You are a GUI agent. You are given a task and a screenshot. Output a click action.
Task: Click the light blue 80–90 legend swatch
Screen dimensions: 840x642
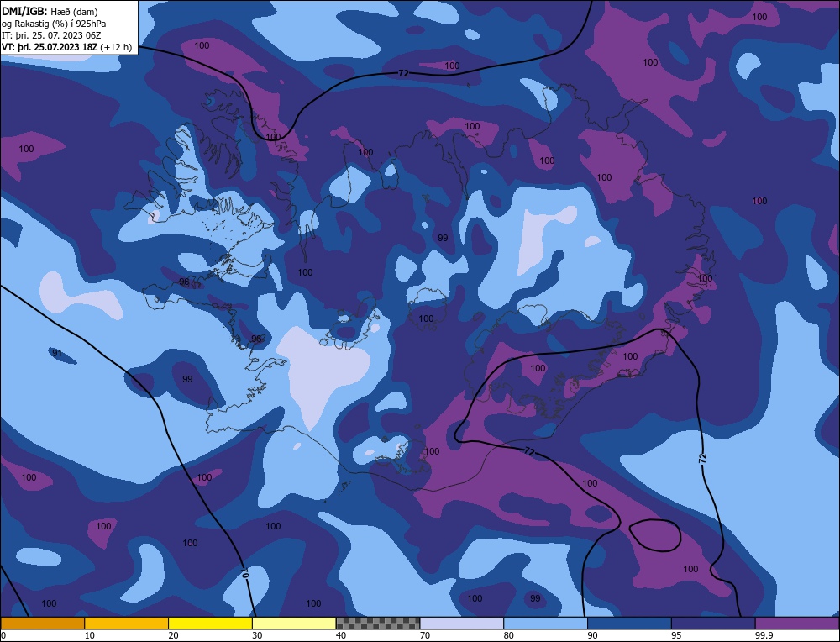pyautogui.click(x=545, y=624)
